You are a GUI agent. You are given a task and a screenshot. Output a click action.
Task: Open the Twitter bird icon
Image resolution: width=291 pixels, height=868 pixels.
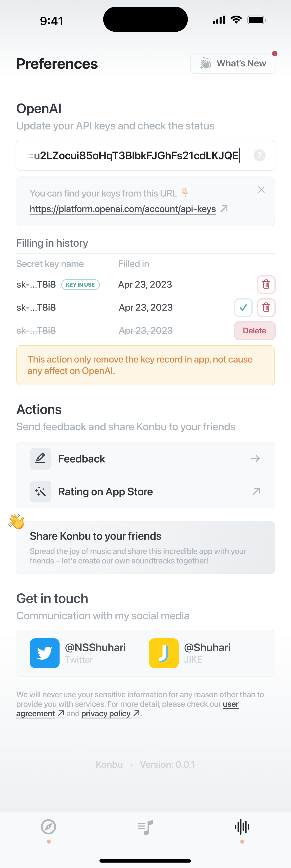coord(45,653)
